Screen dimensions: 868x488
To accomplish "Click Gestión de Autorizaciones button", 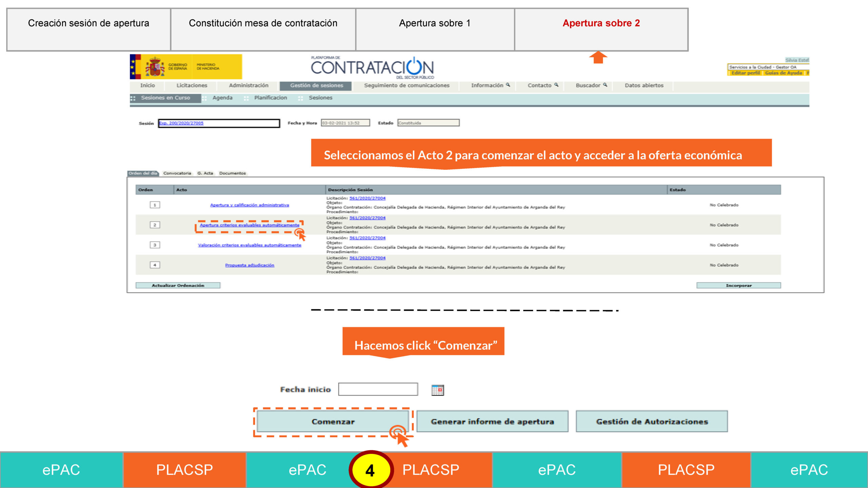I will coord(652,422).
